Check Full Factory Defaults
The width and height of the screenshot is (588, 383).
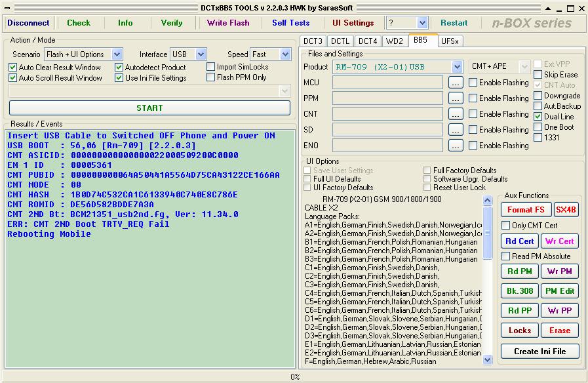(x=427, y=171)
